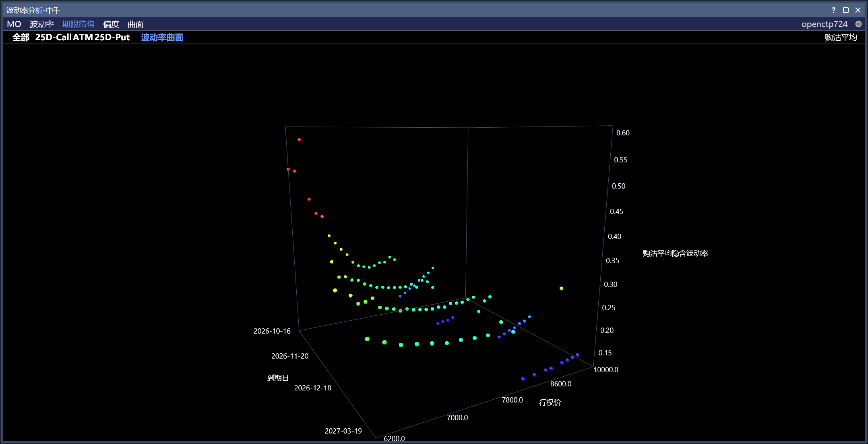Click the topmost red data point
Screen dimensions: 868x444
(x=299, y=140)
